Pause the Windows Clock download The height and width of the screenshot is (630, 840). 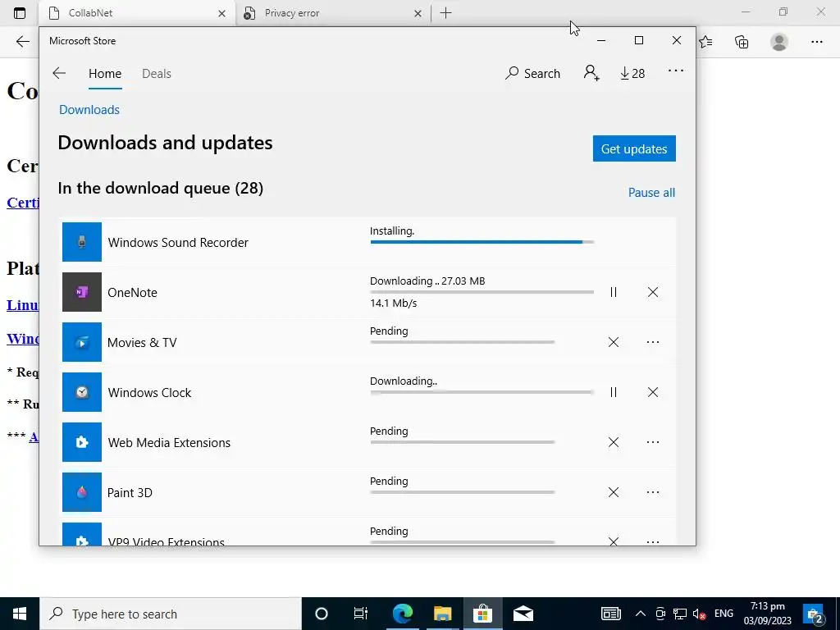click(x=614, y=392)
